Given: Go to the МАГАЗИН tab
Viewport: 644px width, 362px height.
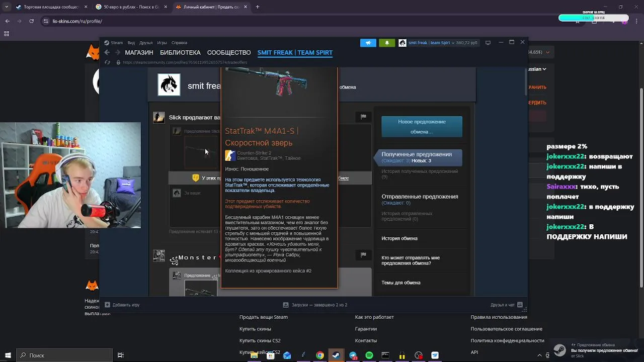Looking at the screenshot, I should tap(139, 52).
